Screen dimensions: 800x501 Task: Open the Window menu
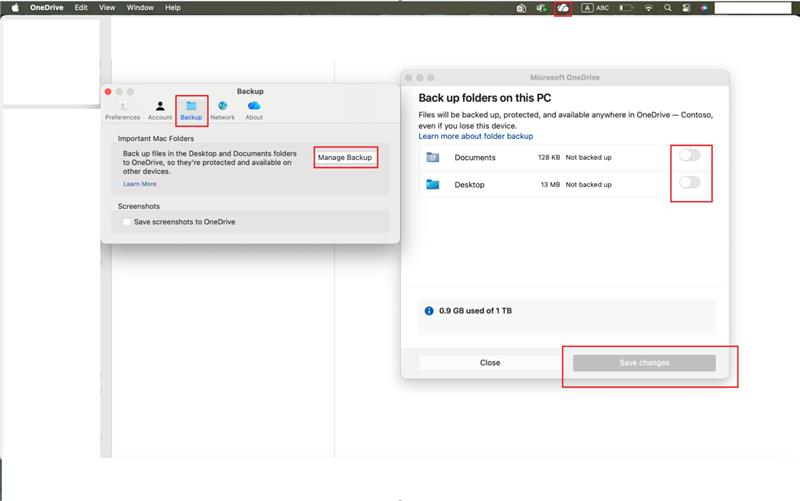(140, 8)
